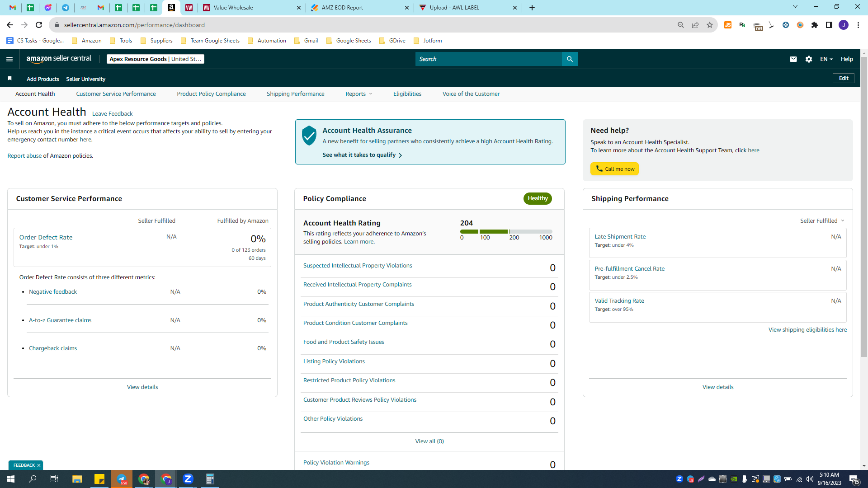868x488 pixels.
Task: Go back with the browser back arrow
Action: pyautogui.click(x=10, y=25)
